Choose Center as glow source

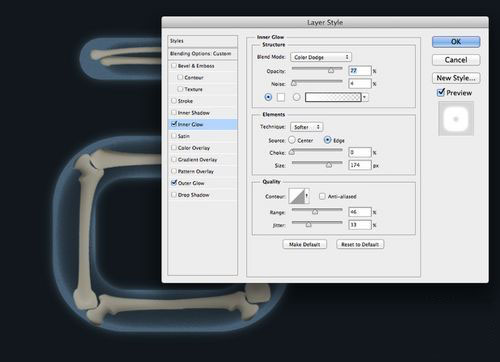[x=292, y=140]
